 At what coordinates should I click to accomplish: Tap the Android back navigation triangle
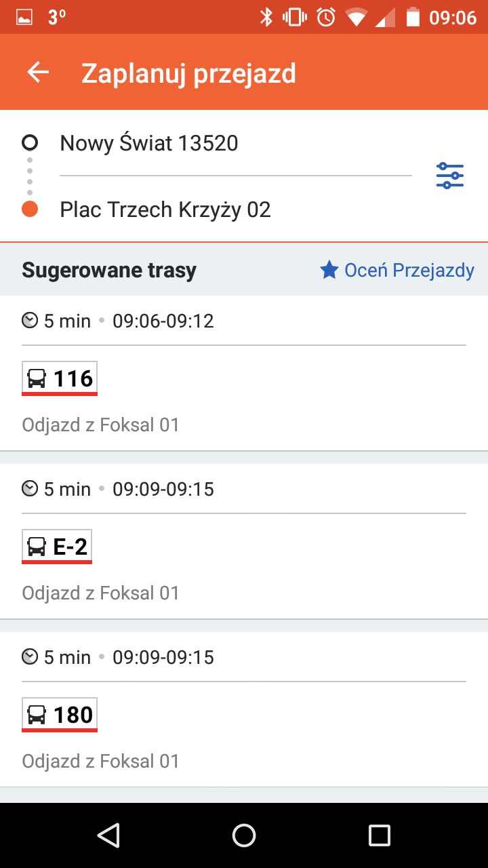[x=108, y=835]
